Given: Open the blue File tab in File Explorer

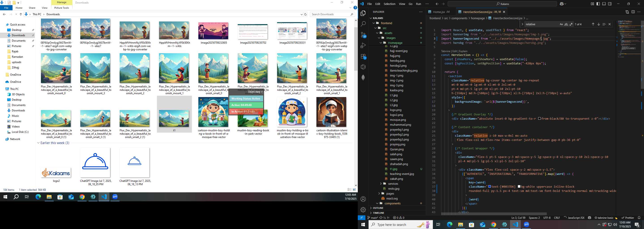Looking at the screenshot, I should coord(6,8).
